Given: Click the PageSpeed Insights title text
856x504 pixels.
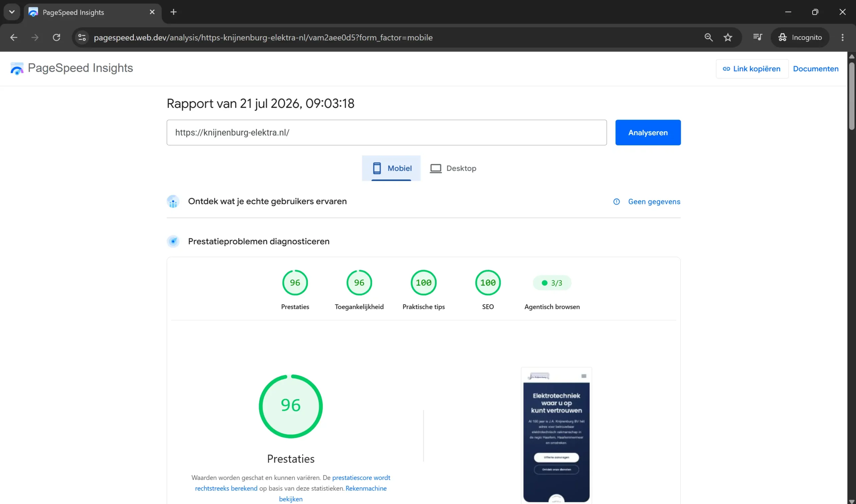Looking at the screenshot, I should [81, 68].
